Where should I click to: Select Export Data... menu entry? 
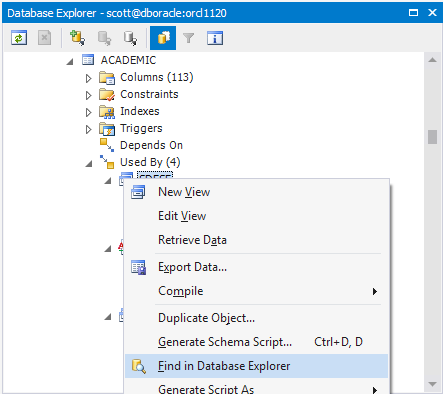tap(256, 267)
